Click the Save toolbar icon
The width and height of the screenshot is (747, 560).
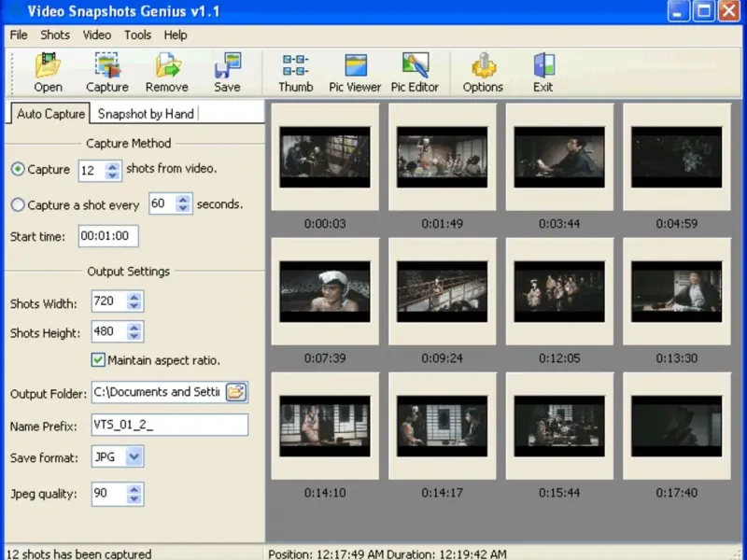(x=227, y=73)
